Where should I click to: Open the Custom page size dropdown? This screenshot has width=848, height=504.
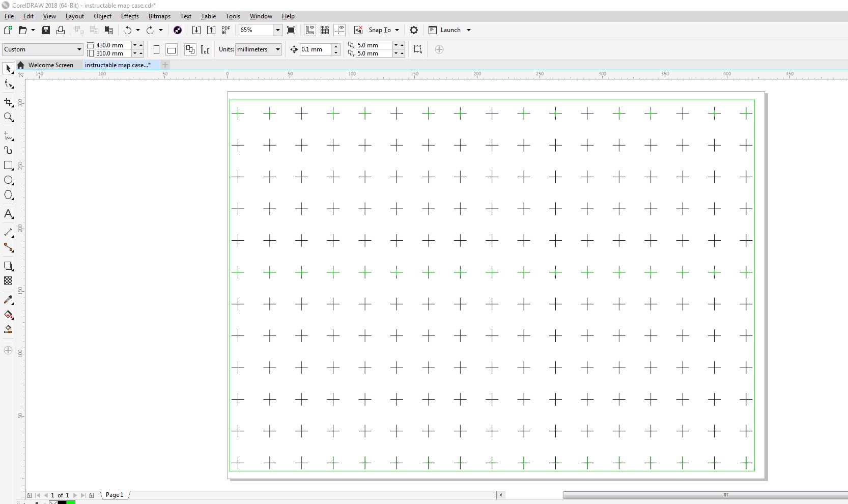[43, 49]
